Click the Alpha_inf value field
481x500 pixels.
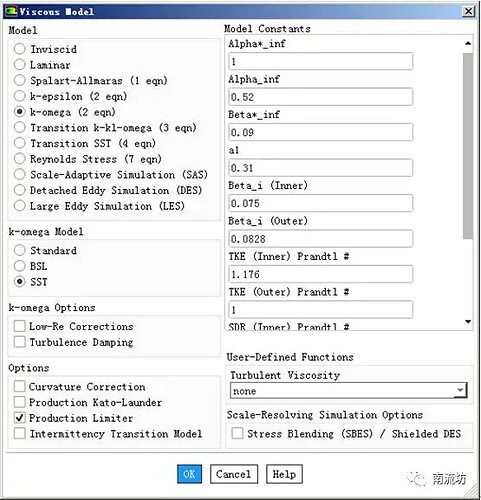320,97
